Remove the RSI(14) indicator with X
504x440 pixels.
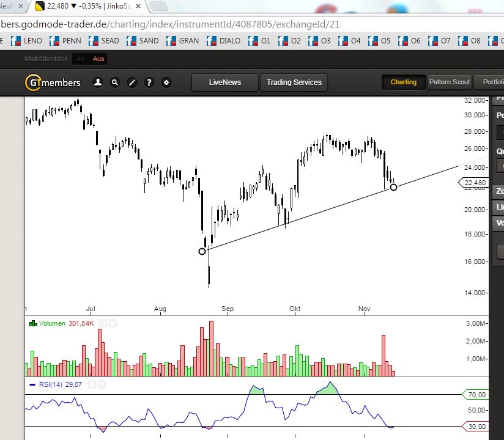point(102,384)
